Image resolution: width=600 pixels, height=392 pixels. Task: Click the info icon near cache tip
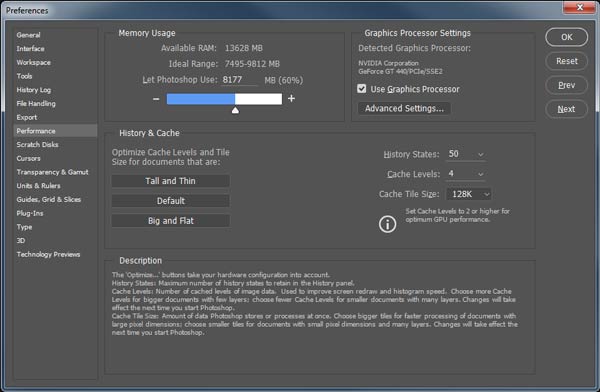coord(387,224)
